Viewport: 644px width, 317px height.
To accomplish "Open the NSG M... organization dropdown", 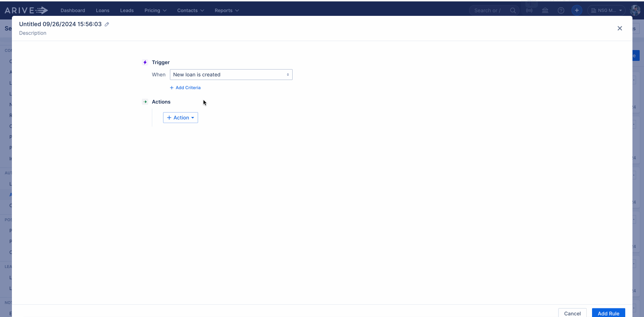I will point(606,10).
